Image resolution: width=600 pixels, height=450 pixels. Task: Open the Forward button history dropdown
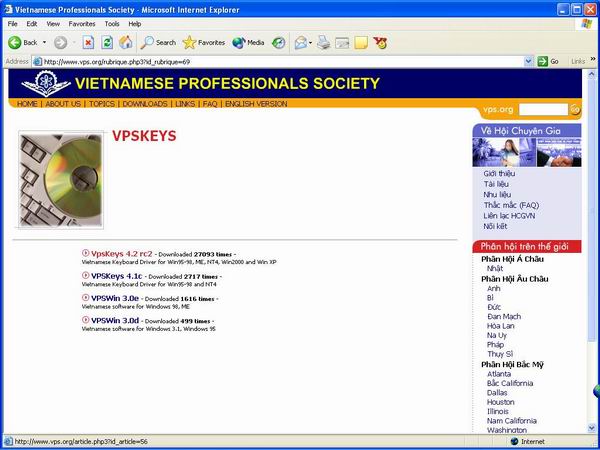pyautogui.click(x=74, y=42)
